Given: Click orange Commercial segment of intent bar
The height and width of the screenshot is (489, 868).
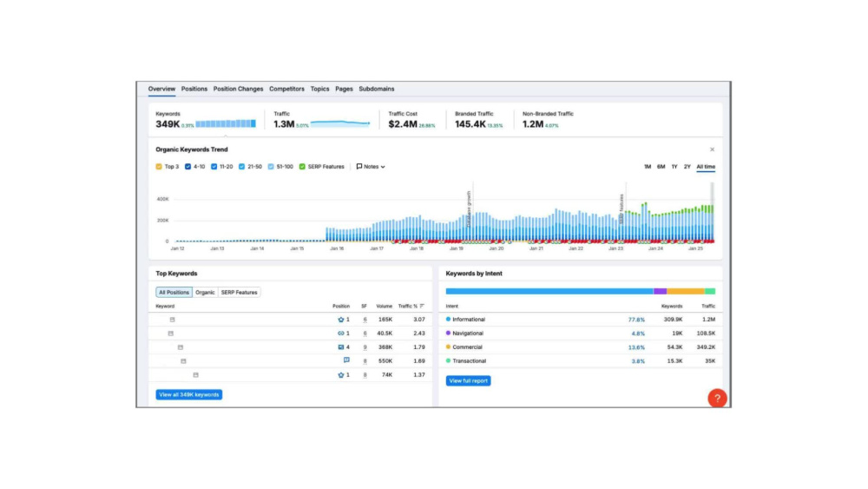Looking at the screenshot, I should (686, 291).
